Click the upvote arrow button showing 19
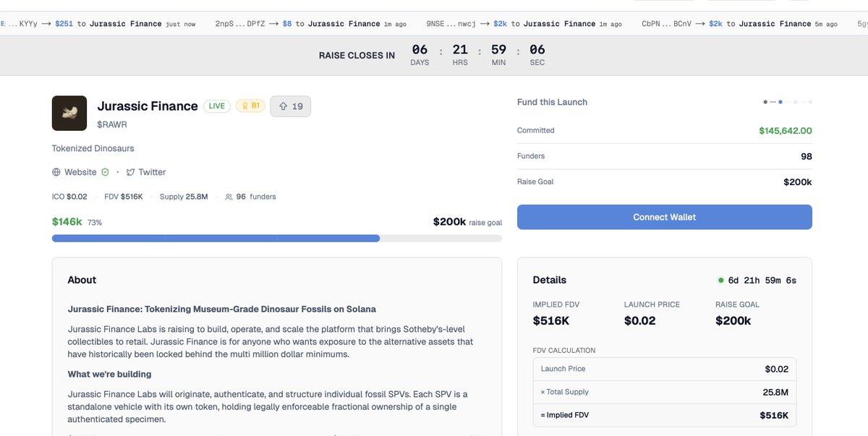 pyautogui.click(x=291, y=106)
